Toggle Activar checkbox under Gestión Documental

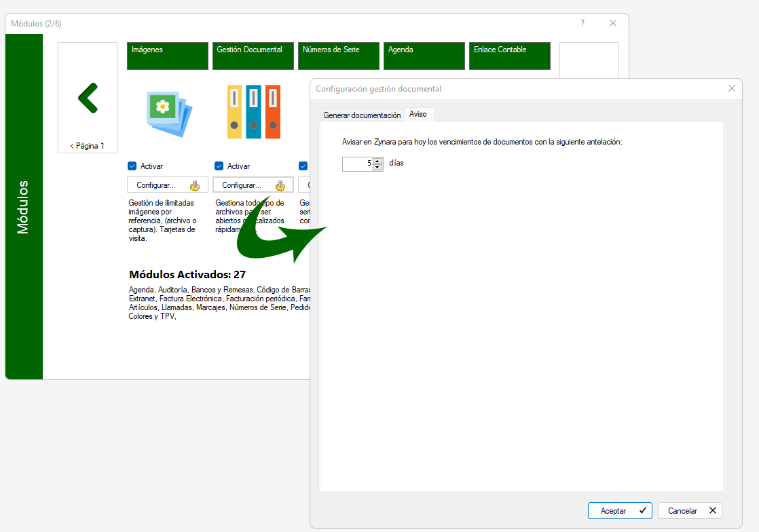coord(219,166)
